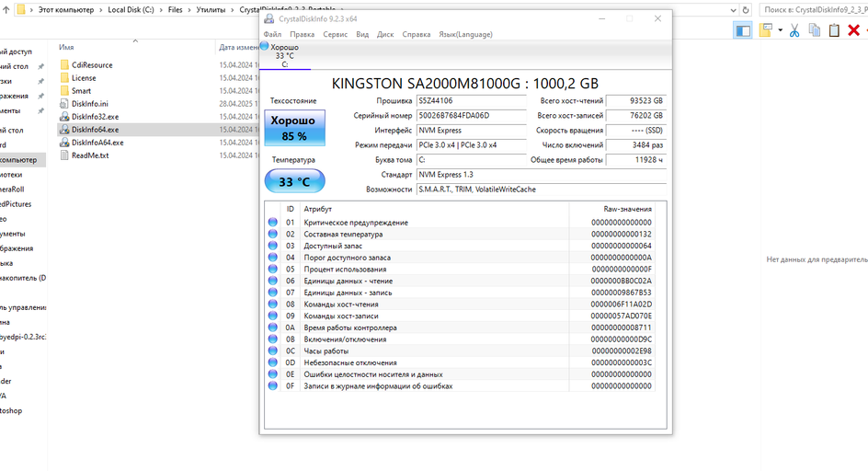Select the License folder in Explorer

84,78
